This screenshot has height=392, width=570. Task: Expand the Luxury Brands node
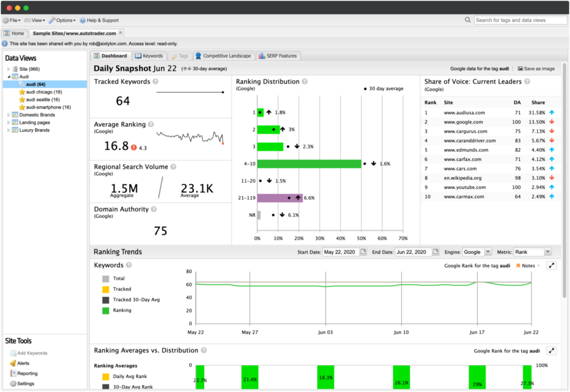click(9, 130)
